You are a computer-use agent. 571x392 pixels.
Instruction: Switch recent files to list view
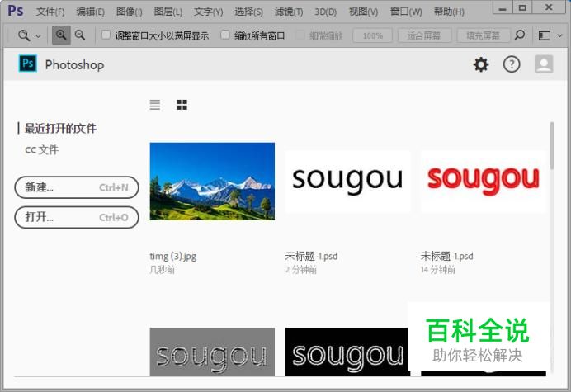tap(155, 105)
